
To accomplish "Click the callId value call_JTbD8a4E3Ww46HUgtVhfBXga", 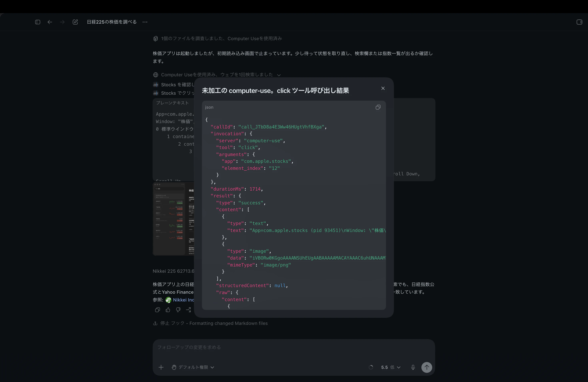I will 281,127.
